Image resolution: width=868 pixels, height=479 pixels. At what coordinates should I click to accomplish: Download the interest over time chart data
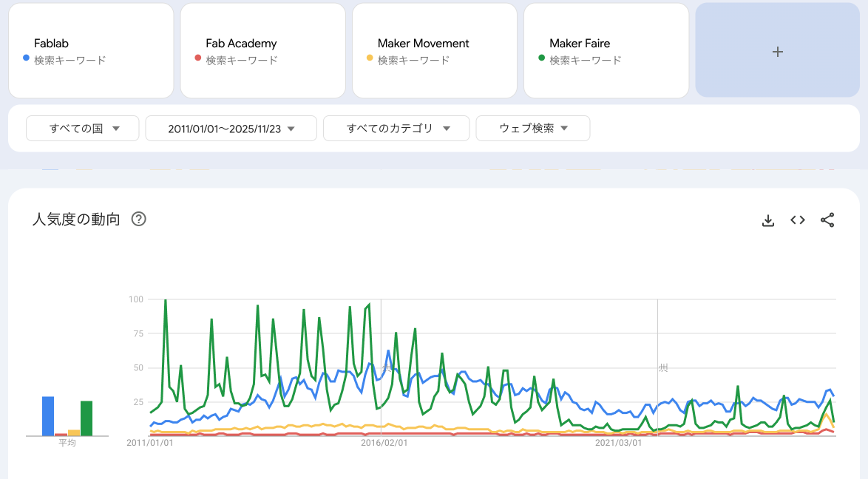(x=768, y=220)
